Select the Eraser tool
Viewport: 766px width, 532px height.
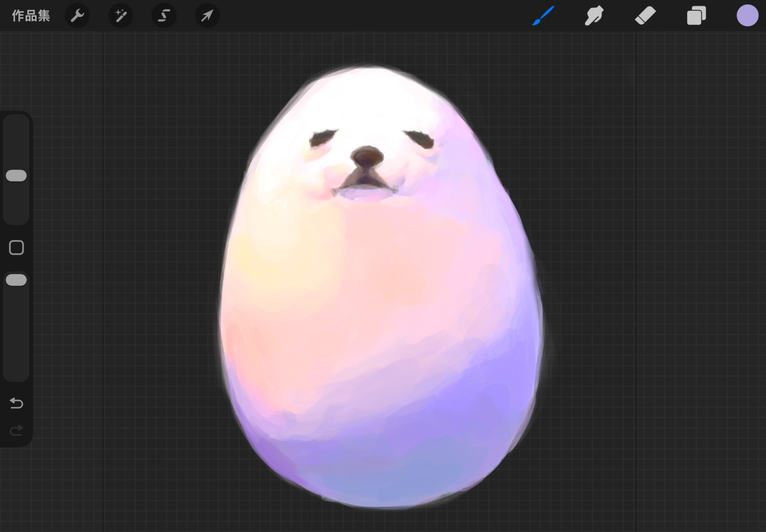pos(645,16)
